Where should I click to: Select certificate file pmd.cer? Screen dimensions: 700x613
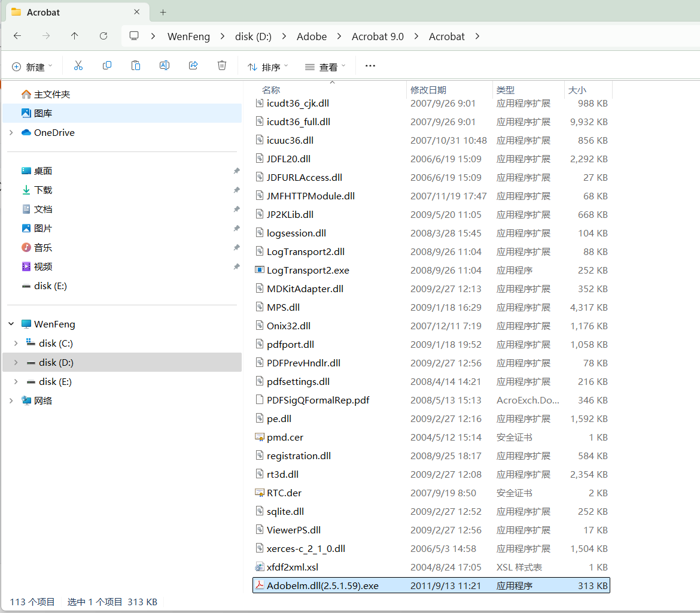coord(431,438)
